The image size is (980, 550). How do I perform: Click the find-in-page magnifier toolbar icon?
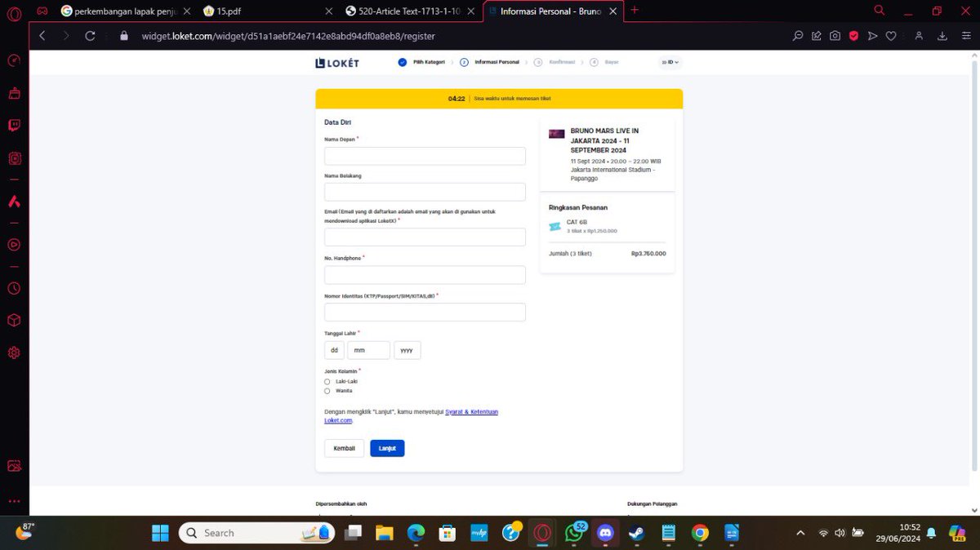point(798,36)
